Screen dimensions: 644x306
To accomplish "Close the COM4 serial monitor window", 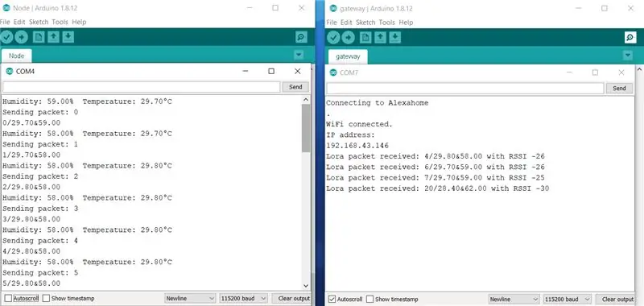I will click(x=298, y=71).
